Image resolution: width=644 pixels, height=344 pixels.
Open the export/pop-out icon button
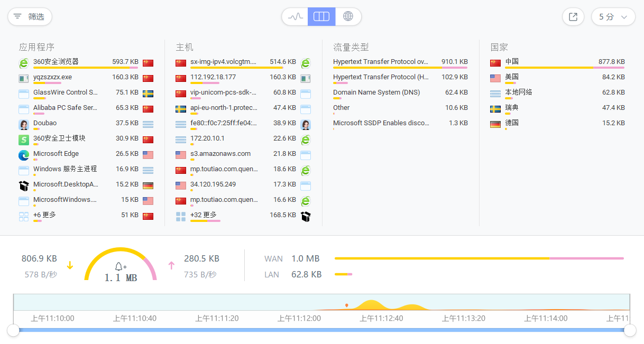point(573,17)
